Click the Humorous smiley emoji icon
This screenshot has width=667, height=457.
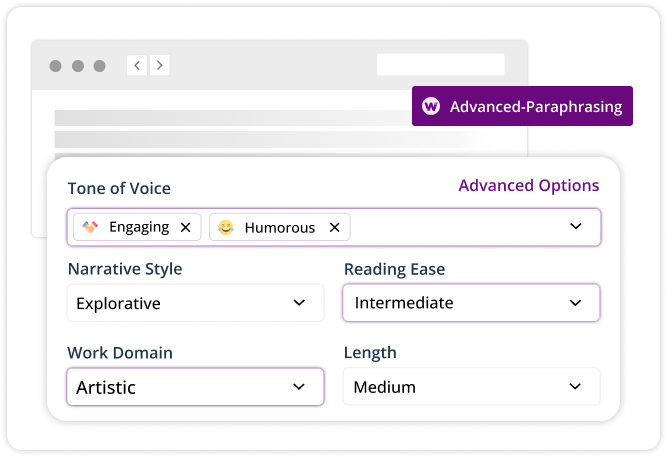coord(227,227)
